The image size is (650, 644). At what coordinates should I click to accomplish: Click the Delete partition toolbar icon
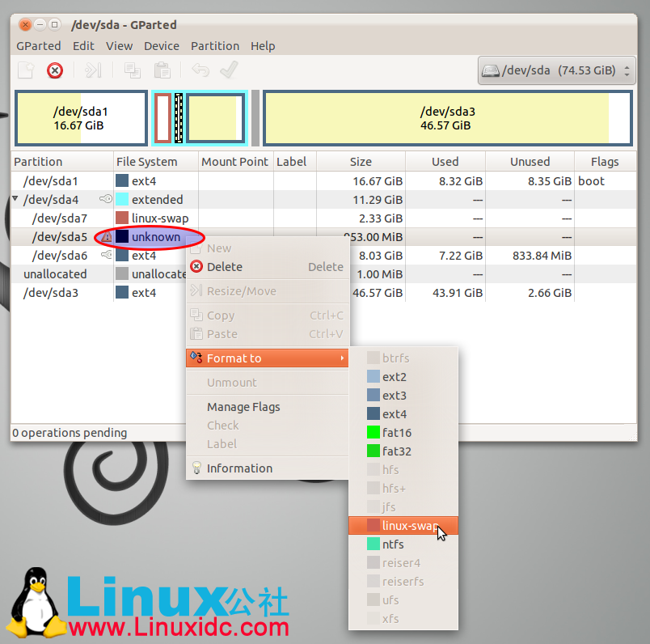click(55, 70)
